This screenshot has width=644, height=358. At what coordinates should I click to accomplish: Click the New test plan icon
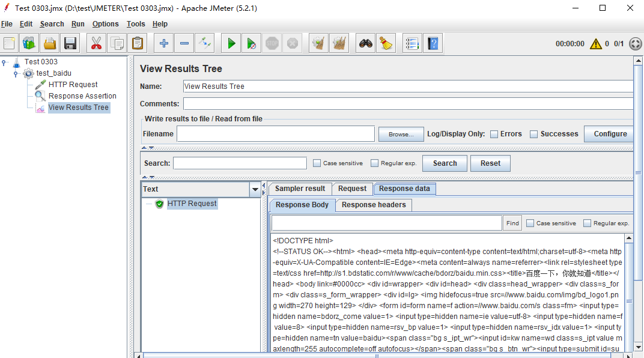tap(9, 43)
